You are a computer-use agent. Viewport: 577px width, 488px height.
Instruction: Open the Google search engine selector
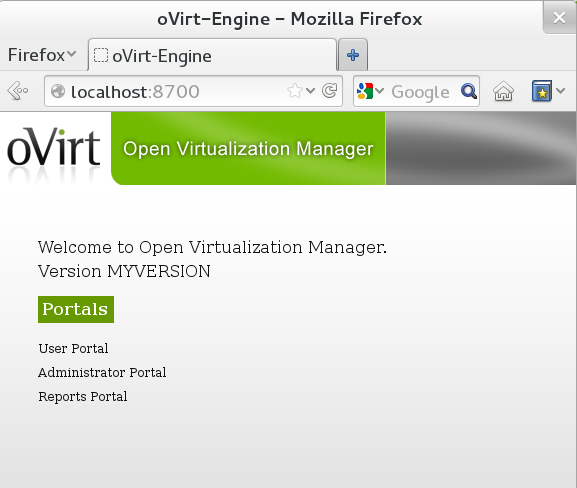[x=370, y=91]
